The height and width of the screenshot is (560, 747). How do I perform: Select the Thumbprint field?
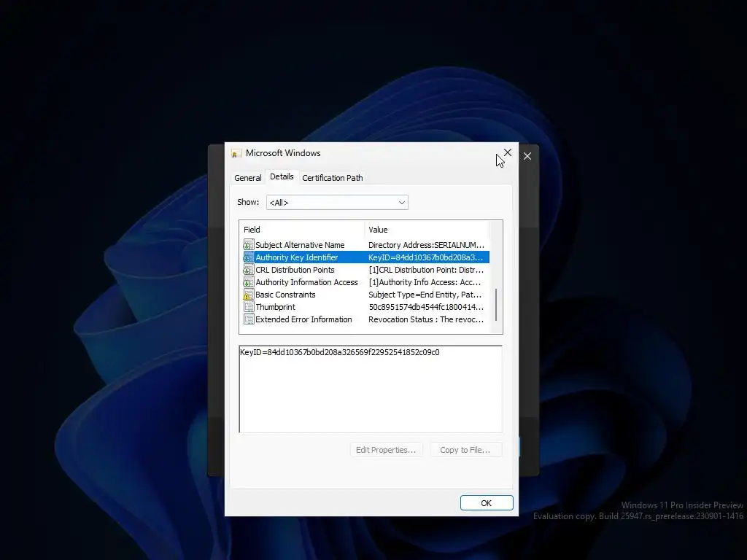[275, 307]
